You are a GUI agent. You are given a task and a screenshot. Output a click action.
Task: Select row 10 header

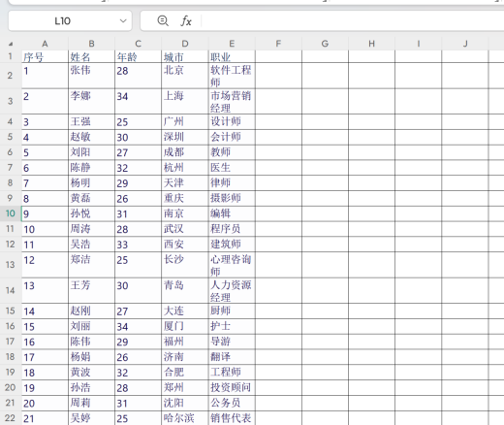(x=11, y=213)
